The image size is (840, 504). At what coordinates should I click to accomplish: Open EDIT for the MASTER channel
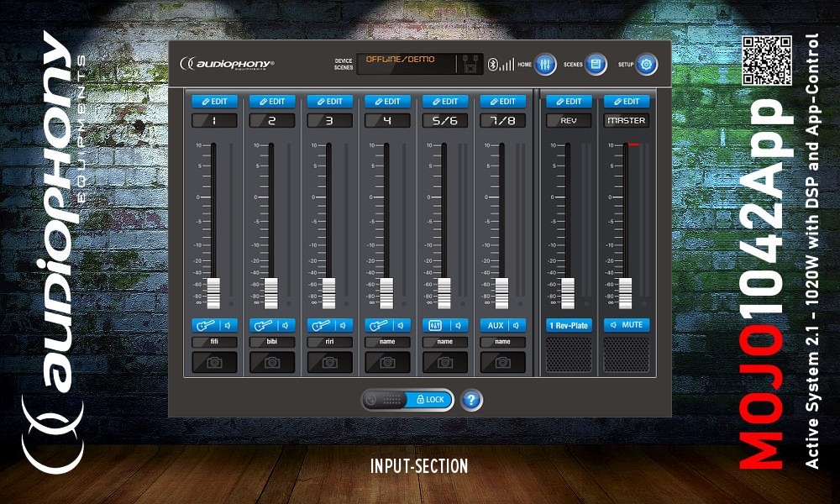pos(627,102)
